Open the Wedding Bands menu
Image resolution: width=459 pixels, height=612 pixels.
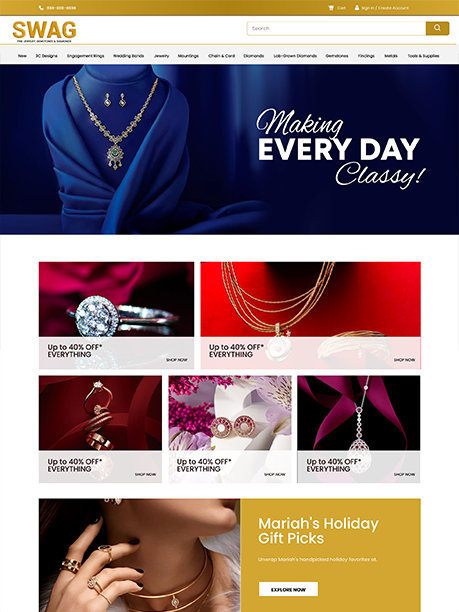point(128,56)
